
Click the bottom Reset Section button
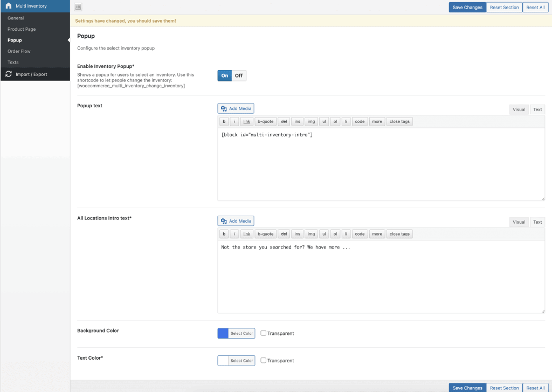pyautogui.click(x=504, y=388)
